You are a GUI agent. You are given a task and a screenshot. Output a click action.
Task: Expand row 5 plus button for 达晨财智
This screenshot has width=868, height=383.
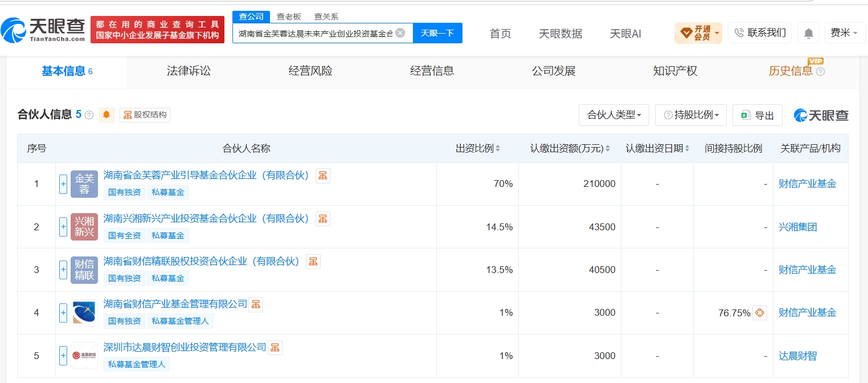(x=63, y=356)
